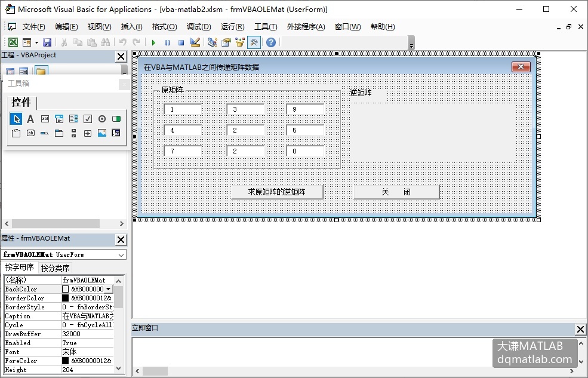Open the 文件(F) menu
Viewport: 588px width, 378px height.
click(33, 27)
